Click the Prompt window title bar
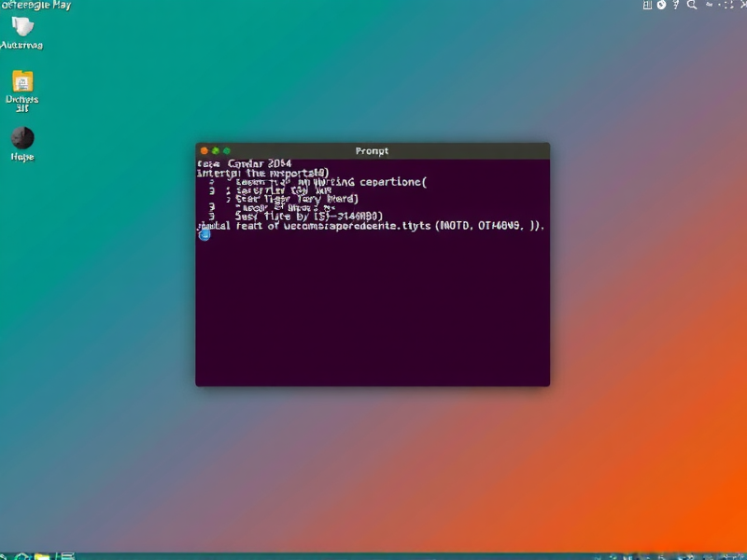Image resolution: width=747 pixels, height=560 pixels. tap(372, 150)
